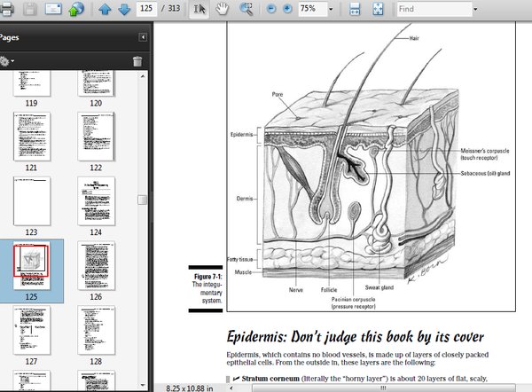This screenshot has width=532, height=392.
Task: Select page 124 thumbnail
Action: (96, 201)
